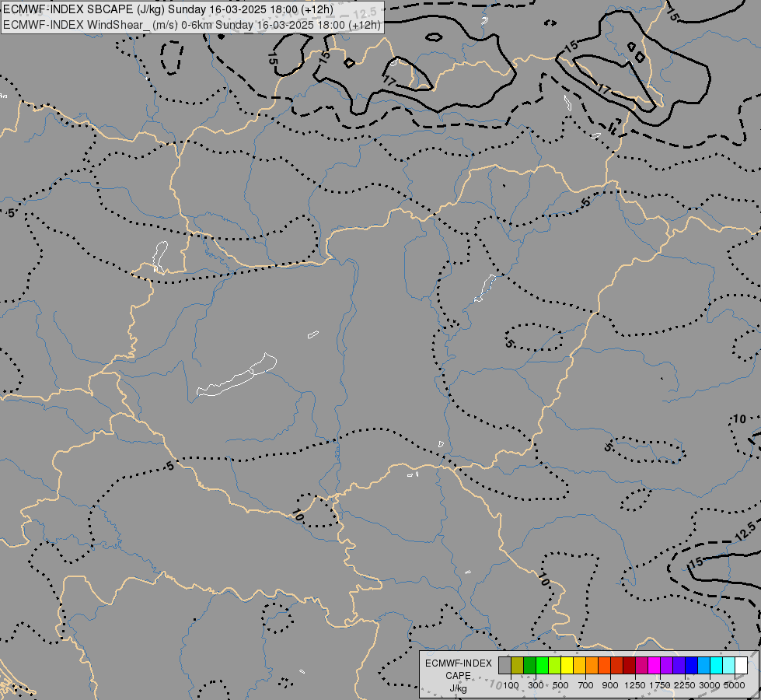Click the J/kg unit label in the legend
The image size is (761, 700).
pyautogui.click(x=458, y=688)
